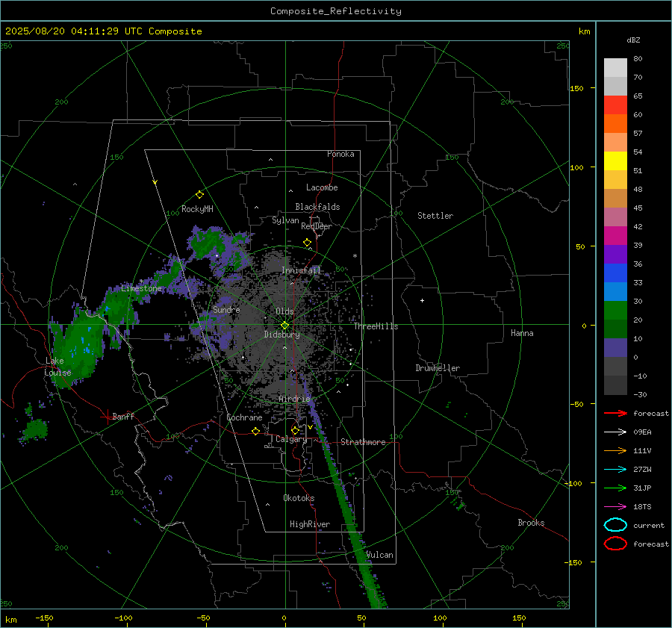Click the yellow diamond marker below RedDeer
The width and height of the screenshot is (672, 628).
point(307,243)
